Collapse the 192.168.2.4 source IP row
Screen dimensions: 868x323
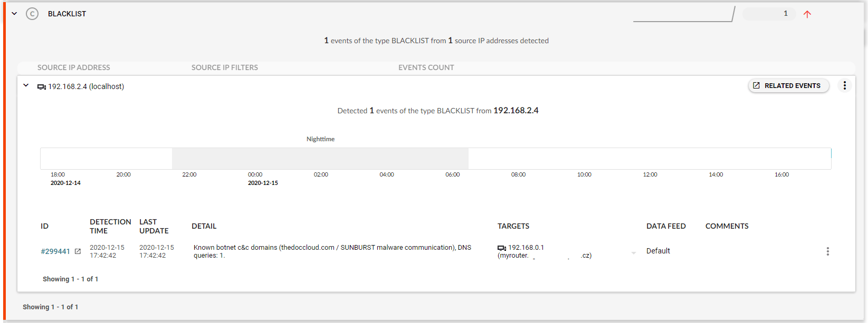26,85
